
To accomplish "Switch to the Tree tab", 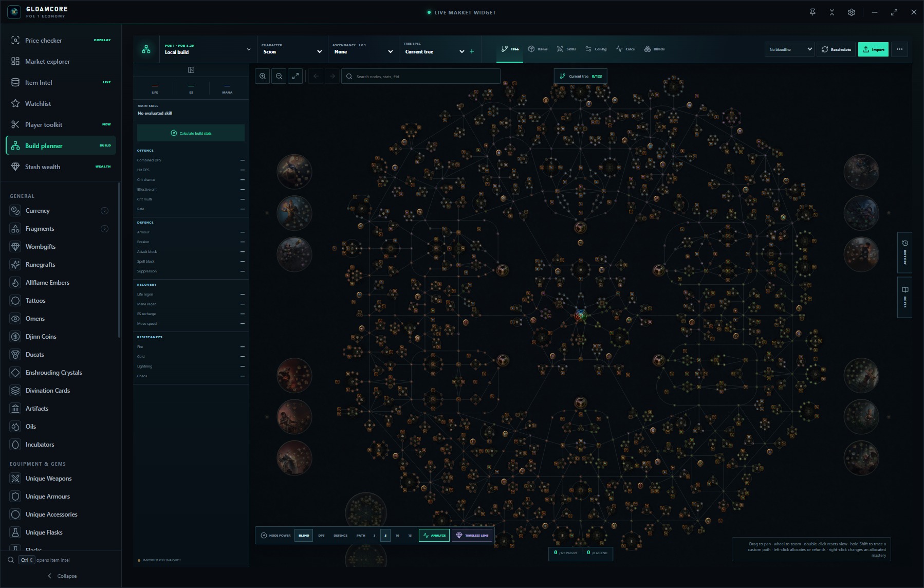I will point(510,49).
